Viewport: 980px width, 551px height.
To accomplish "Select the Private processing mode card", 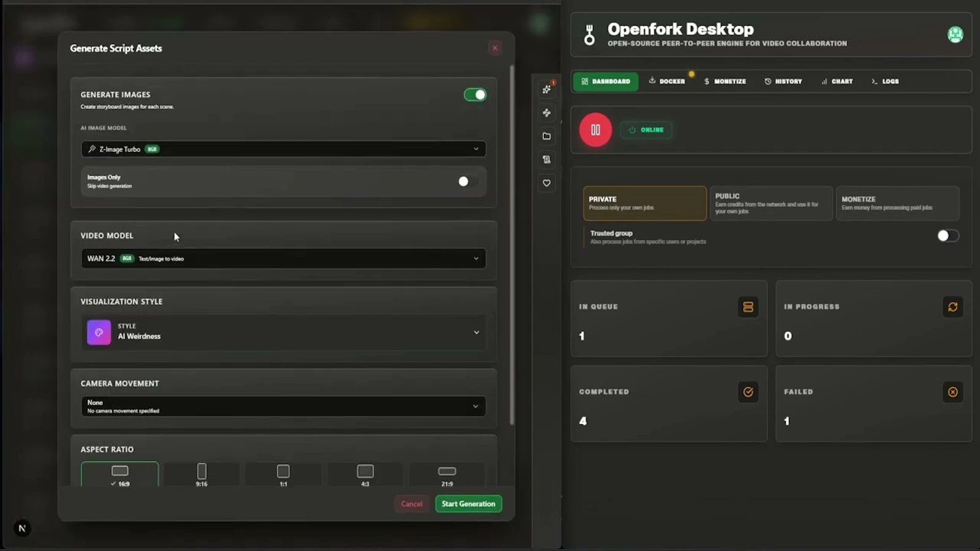I will pyautogui.click(x=644, y=203).
